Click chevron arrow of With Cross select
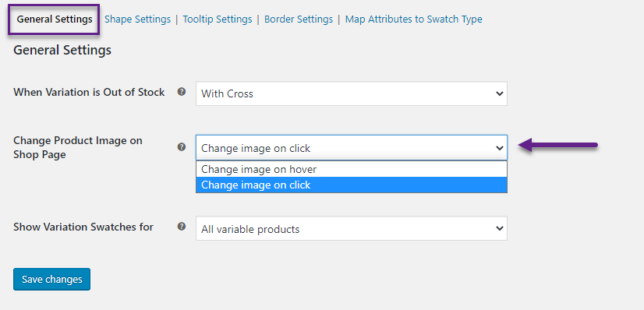 point(500,93)
